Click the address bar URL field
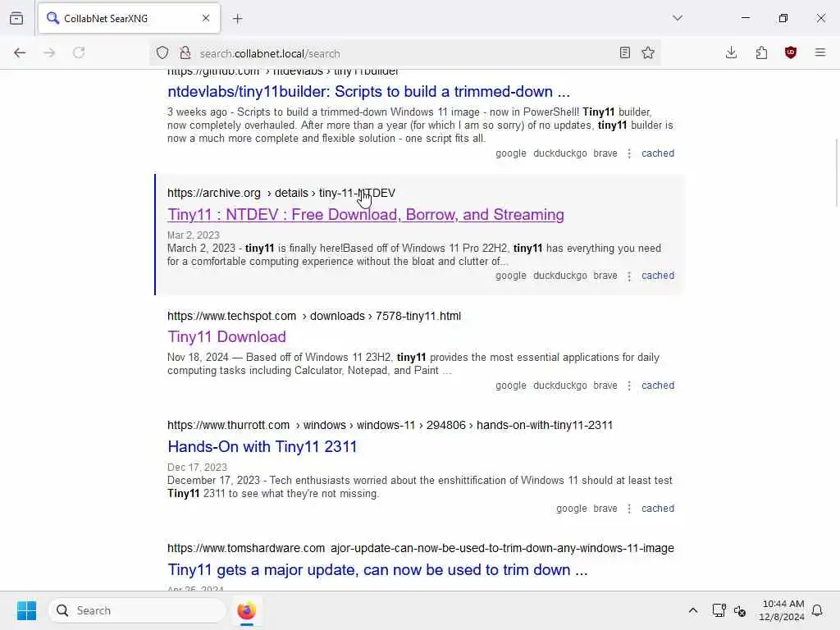The image size is (840, 630). tap(404, 53)
